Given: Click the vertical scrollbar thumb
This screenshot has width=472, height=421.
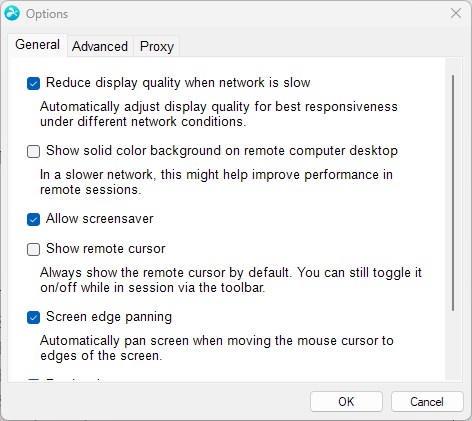Looking at the screenshot, I should (453, 193).
